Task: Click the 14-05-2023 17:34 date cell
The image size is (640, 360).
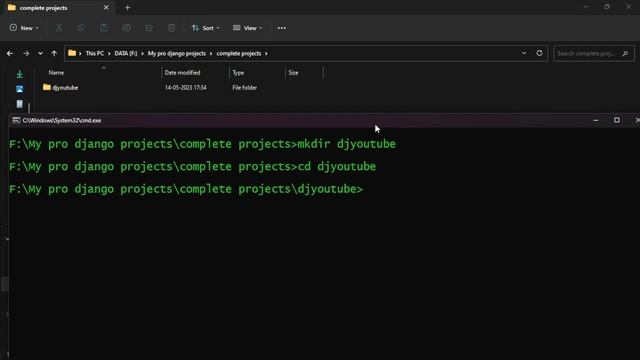Action: click(186, 87)
